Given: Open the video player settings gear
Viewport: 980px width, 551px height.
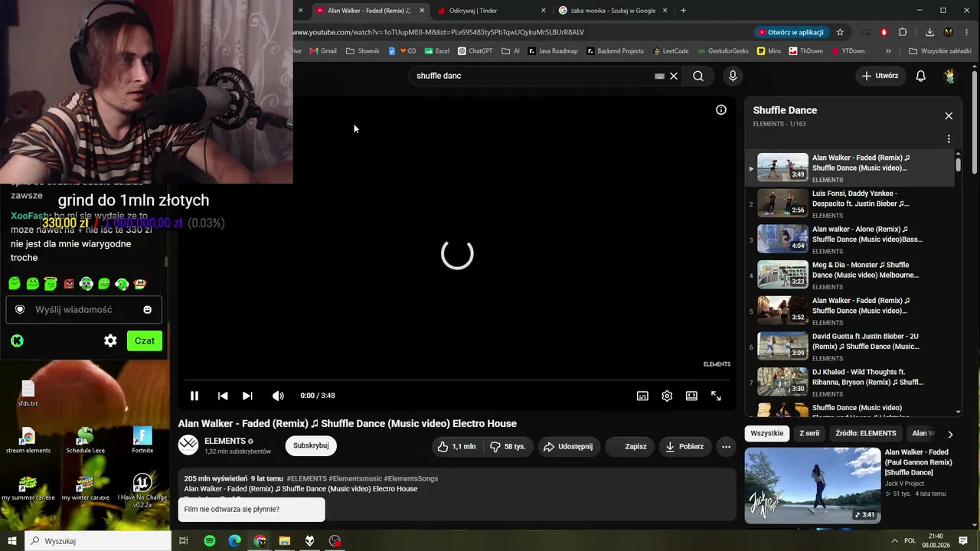Looking at the screenshot, I should (x=667, y=396).
